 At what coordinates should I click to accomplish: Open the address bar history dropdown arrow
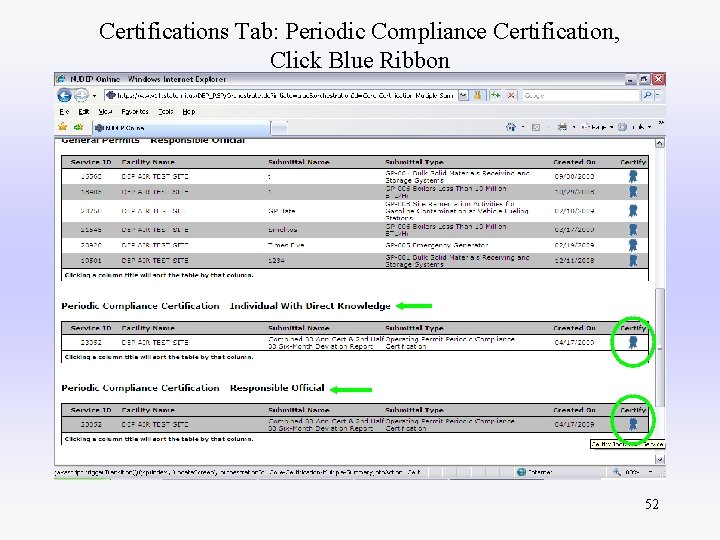[x=463, y=96]
